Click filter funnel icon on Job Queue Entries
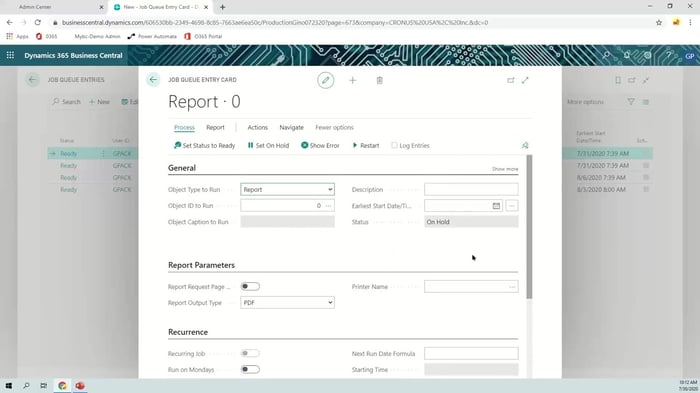The image size is (700, 393). [x=631, y=102]
